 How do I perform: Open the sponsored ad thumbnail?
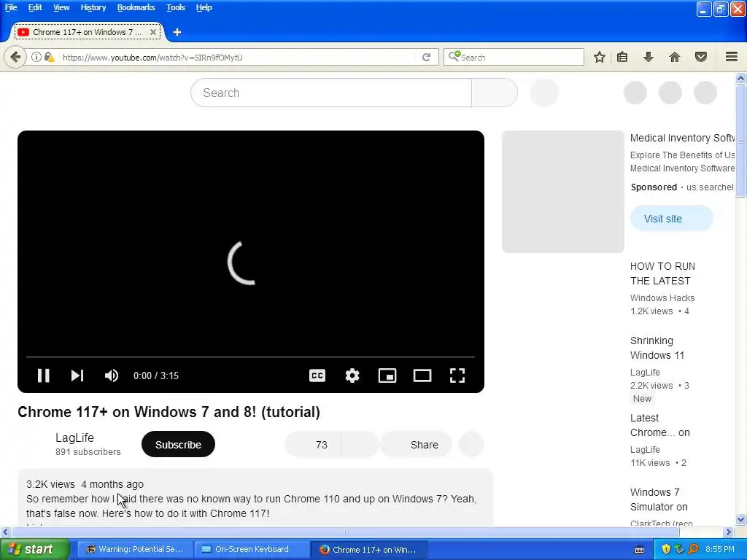pyautogui.click(x=562, y=192)
